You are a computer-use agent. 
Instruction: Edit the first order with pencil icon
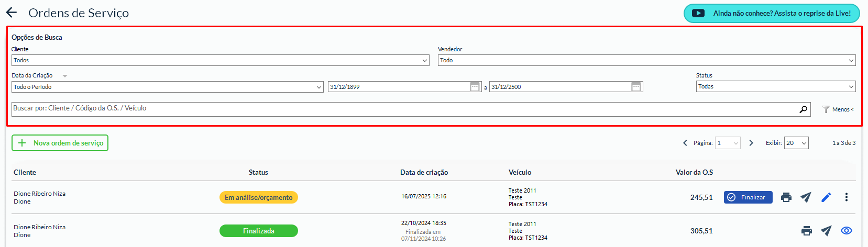pos(826,197)
